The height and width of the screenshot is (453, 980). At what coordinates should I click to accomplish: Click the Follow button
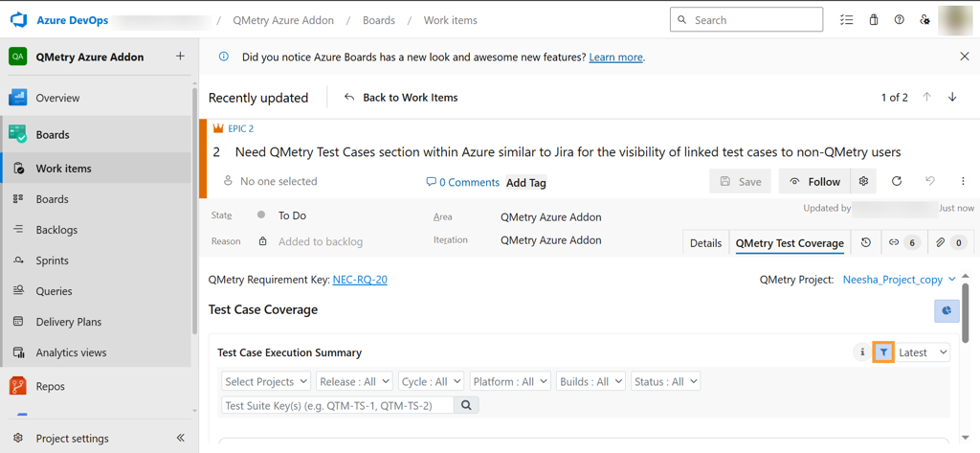point(815,181)
